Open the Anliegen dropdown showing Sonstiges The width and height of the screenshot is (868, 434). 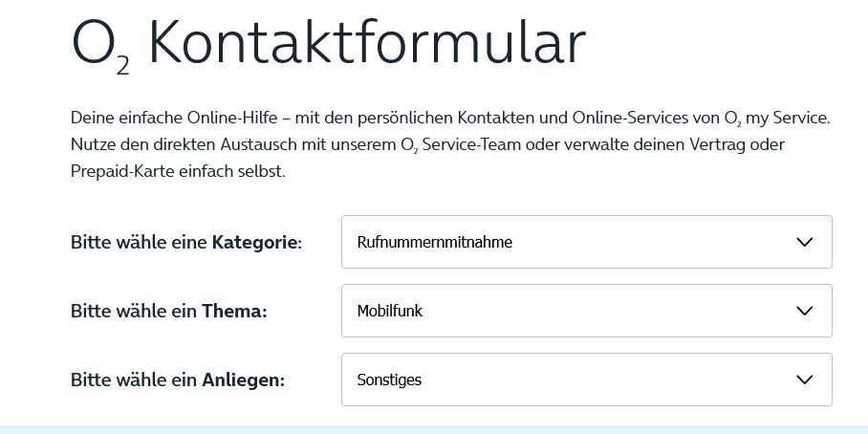[x=586, y=380]
